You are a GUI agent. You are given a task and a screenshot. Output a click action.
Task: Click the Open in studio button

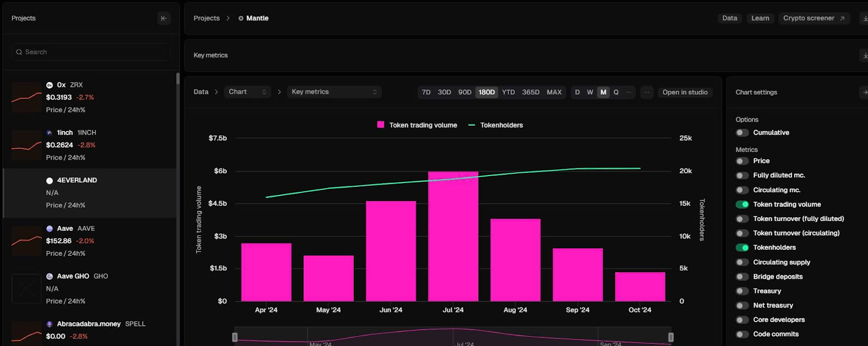tap(685, 92)
